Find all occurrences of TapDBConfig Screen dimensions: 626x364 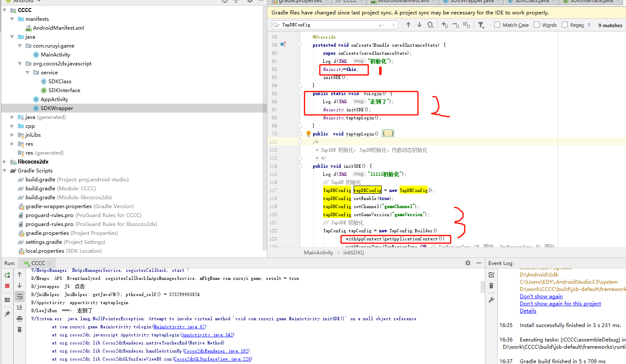point(431,25)
